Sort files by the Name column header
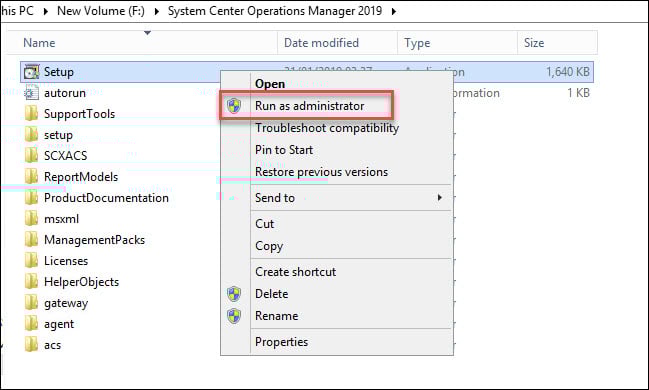 coord(142,43)
